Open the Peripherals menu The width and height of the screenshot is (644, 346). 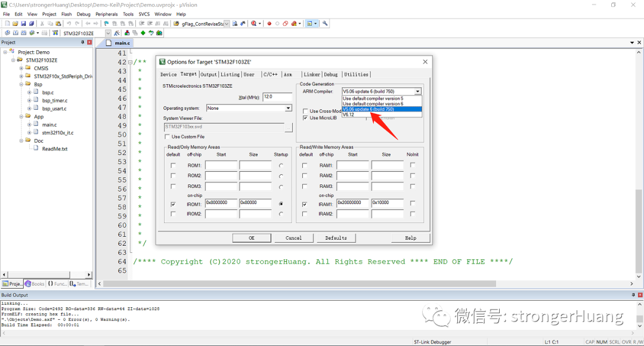point(107,14)
